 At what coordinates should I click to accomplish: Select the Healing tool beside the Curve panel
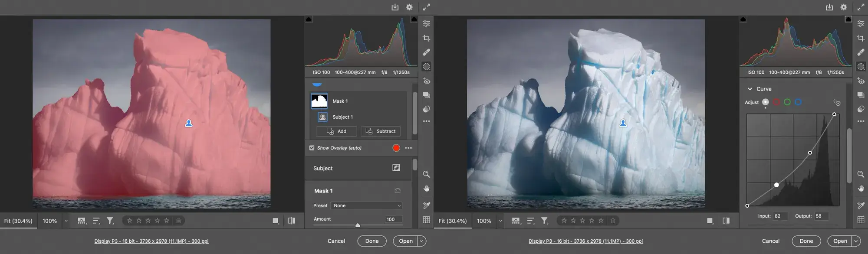861,52
